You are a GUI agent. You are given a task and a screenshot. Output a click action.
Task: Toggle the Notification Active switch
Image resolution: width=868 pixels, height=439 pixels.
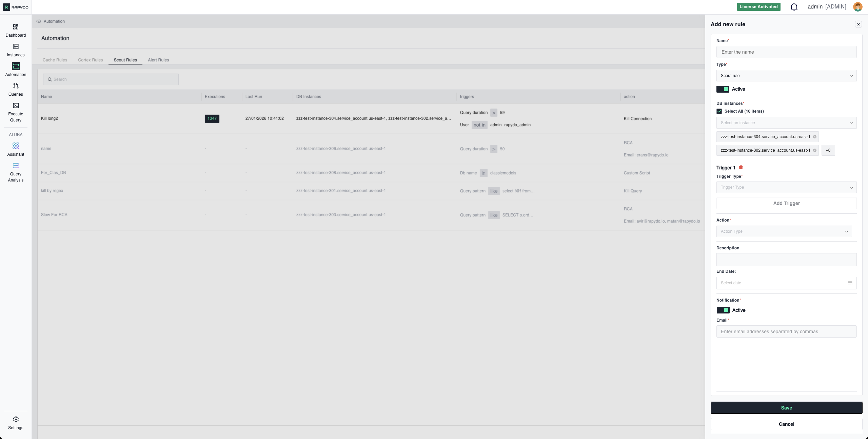pyautogui.click(x=723, y=310)
